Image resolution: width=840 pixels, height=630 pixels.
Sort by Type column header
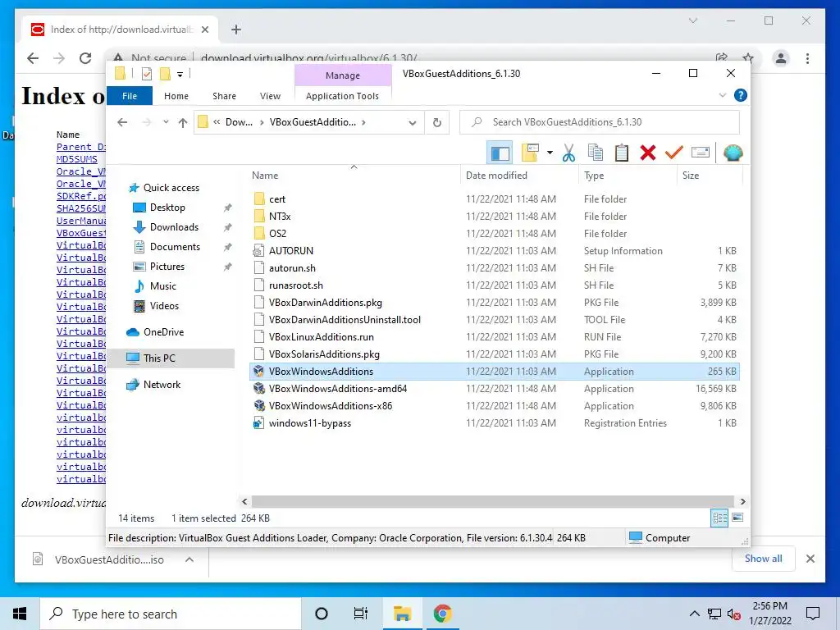click(x=628, y=176)
